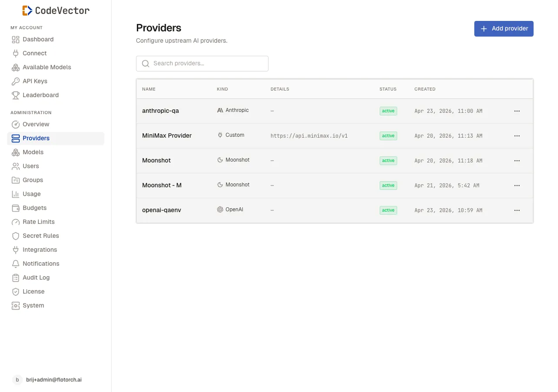558x392 pixels.
Task: Click the Secret Rules shield icon
Action: (x=16, y=236)
